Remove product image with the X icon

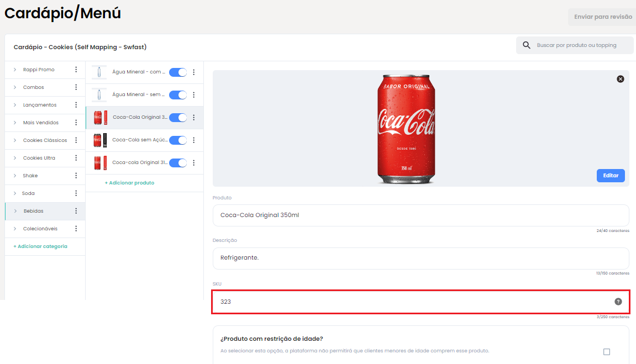pyautogui.click(x=621, y=79)
